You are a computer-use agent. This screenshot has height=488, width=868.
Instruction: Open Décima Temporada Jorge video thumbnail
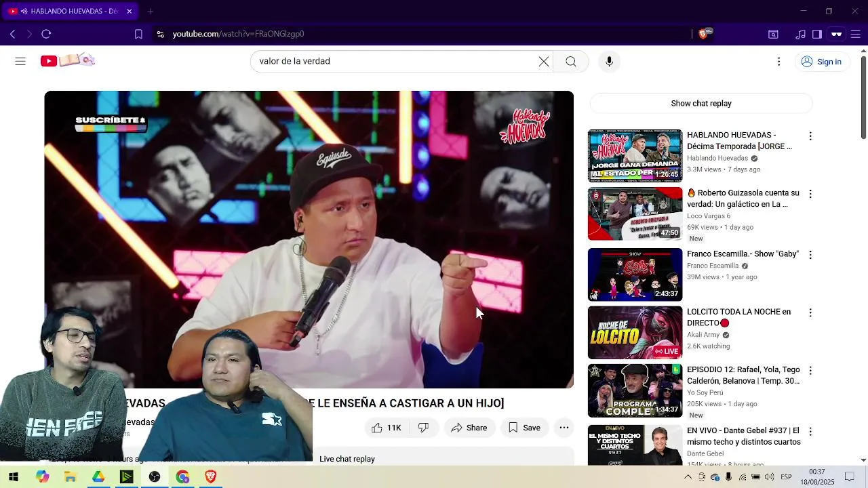tap(635, 156)
